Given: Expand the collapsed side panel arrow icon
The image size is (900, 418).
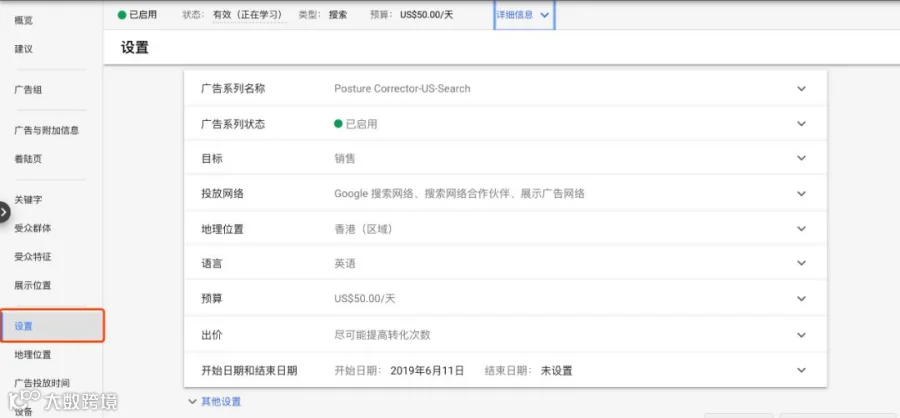Looking at the screenshot, I should click(x=5, y=212).
